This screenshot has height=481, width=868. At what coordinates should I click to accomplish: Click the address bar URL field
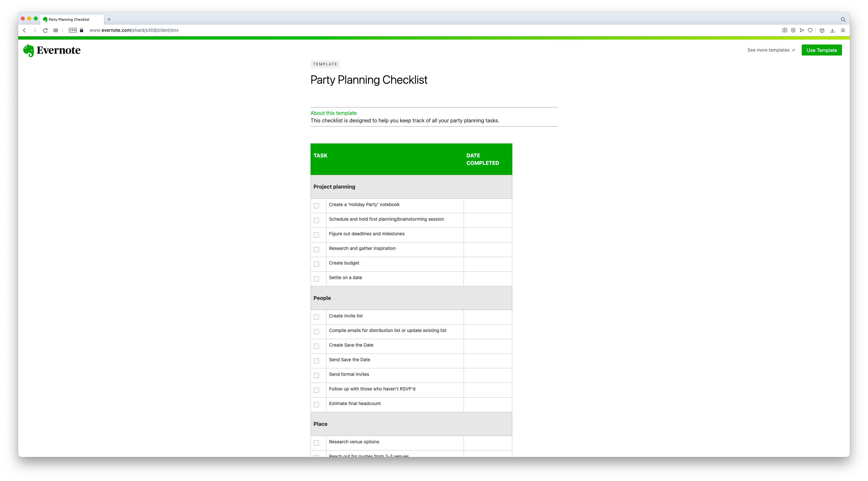[x=134, y=30]
